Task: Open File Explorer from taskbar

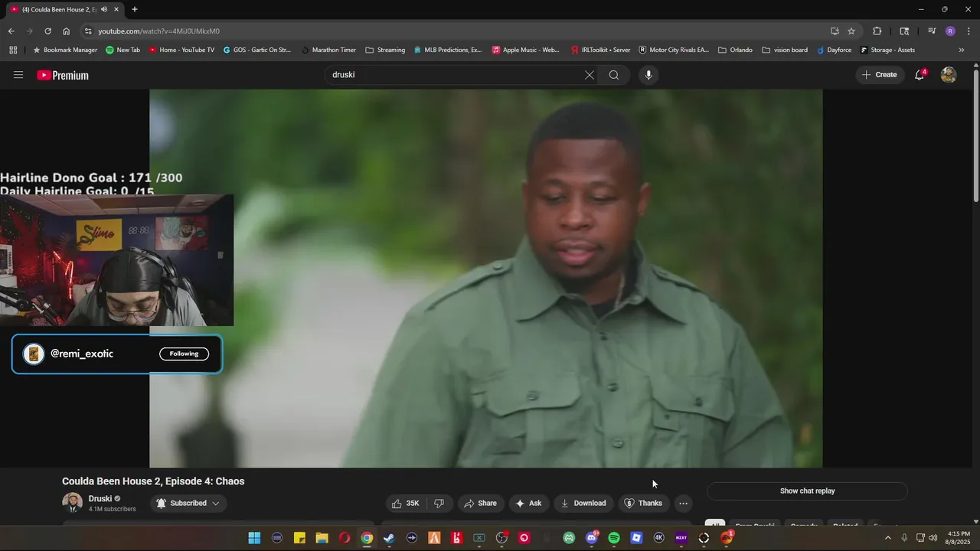Action: pos(322,538)
